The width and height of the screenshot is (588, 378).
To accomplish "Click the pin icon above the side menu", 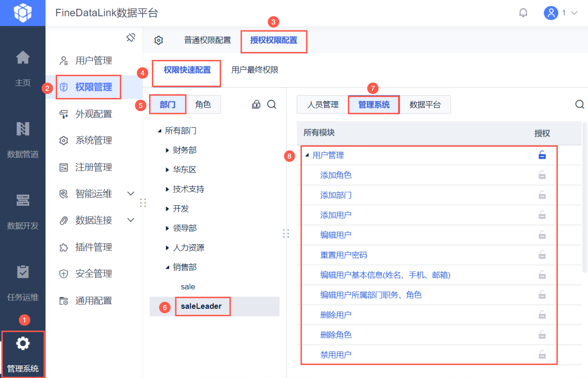I will pyautogui.click(x=131, y=38).
